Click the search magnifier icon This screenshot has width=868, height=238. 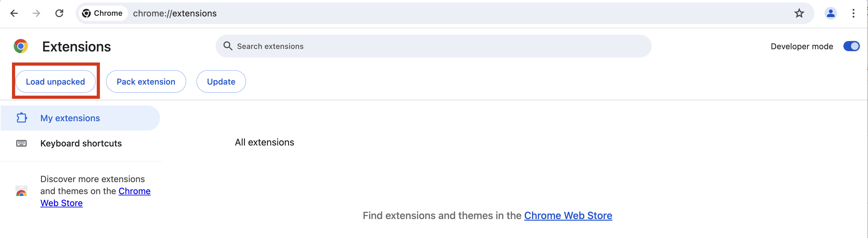[228, 46]
